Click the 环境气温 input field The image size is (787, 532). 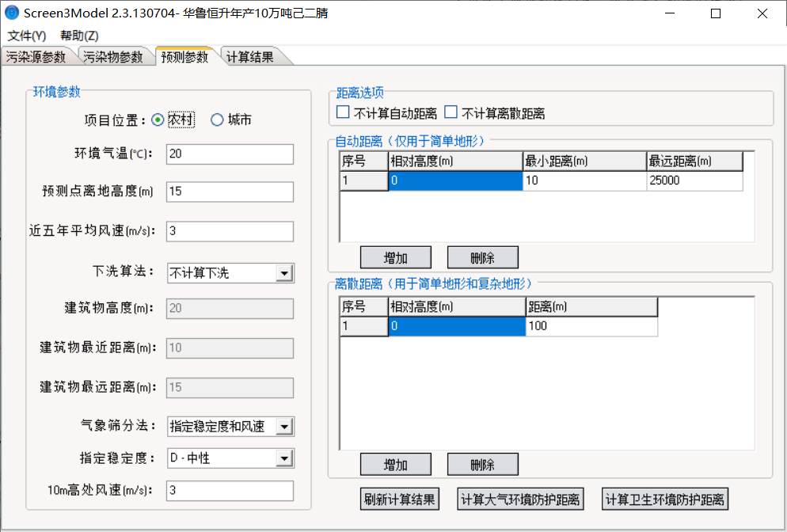(x=230, y=154)
